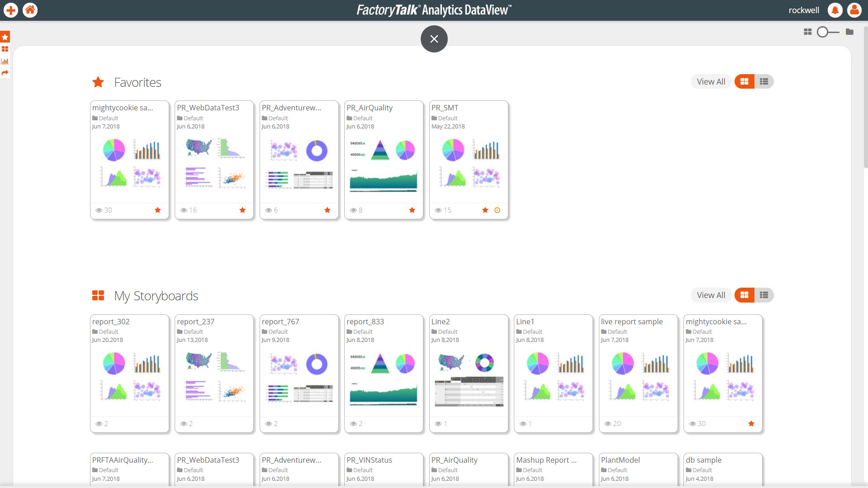Open report_767 storyboard thumbnail
The height and width of the screenshot is (488, 868).
299,377
